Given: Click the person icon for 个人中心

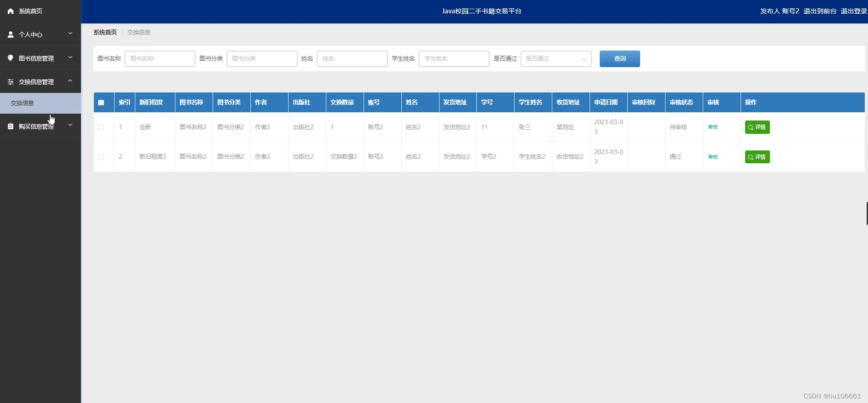Looking at the screenshot, I should coord(11,35).
